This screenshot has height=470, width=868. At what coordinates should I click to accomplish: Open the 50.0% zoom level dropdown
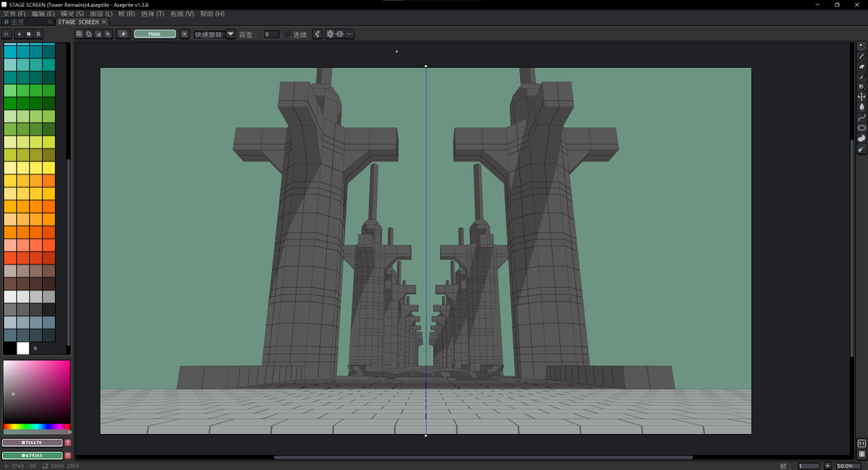(848, 466)
